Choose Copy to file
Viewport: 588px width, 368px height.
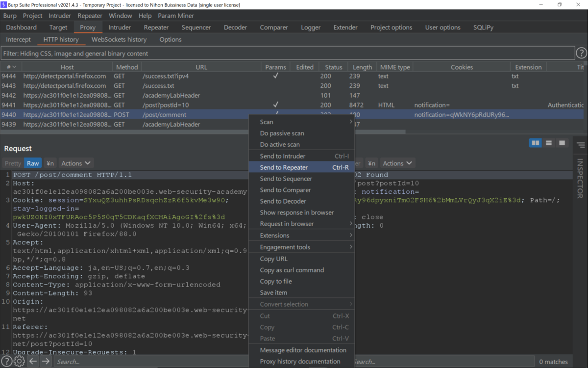(302, 281)
